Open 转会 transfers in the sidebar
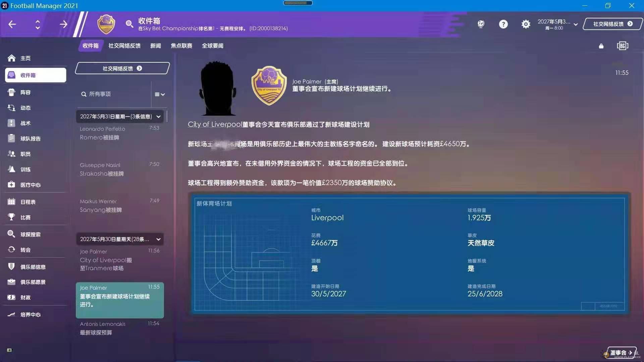 point(35,250)
